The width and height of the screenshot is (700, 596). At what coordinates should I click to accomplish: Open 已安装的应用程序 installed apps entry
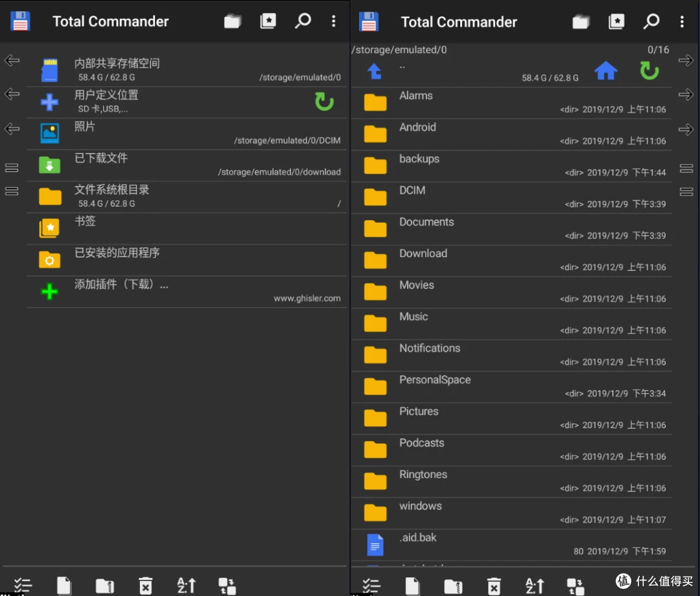coord(187,260)
